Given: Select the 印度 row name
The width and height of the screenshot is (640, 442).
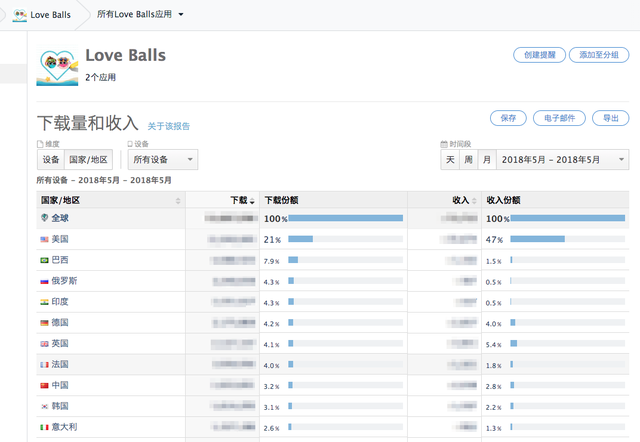Looking at the screenshot, I should coord(60,302).
